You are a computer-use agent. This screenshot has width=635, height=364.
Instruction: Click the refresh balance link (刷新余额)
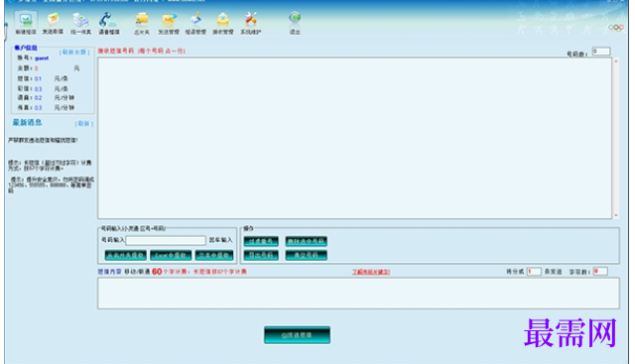click(74, 53)
